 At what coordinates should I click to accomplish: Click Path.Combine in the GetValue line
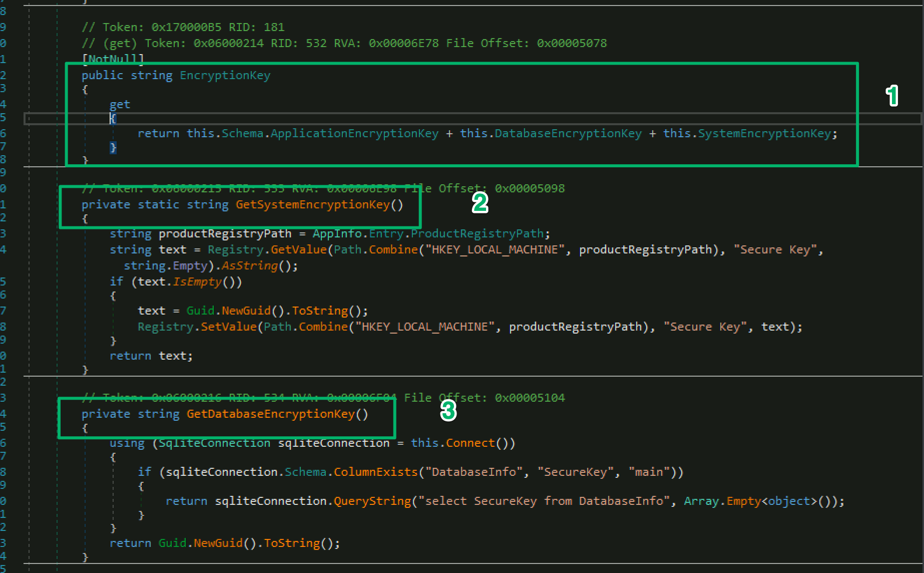376,250
